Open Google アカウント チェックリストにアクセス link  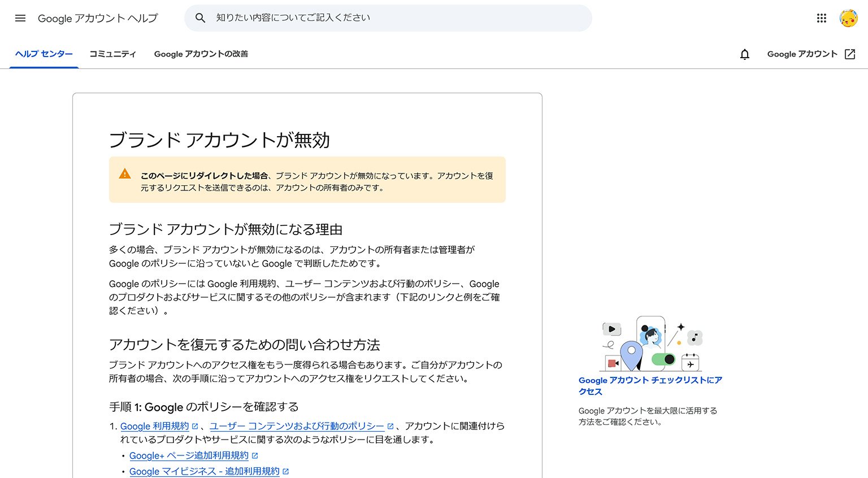point(650,386)
